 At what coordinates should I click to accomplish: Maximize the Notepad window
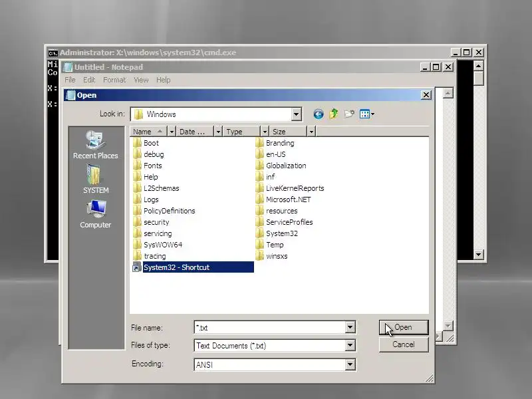(x=436, y=67)
